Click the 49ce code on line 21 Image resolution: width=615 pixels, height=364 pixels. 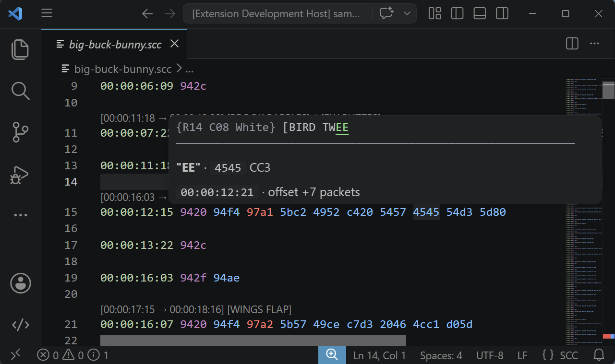click(326, 325)
